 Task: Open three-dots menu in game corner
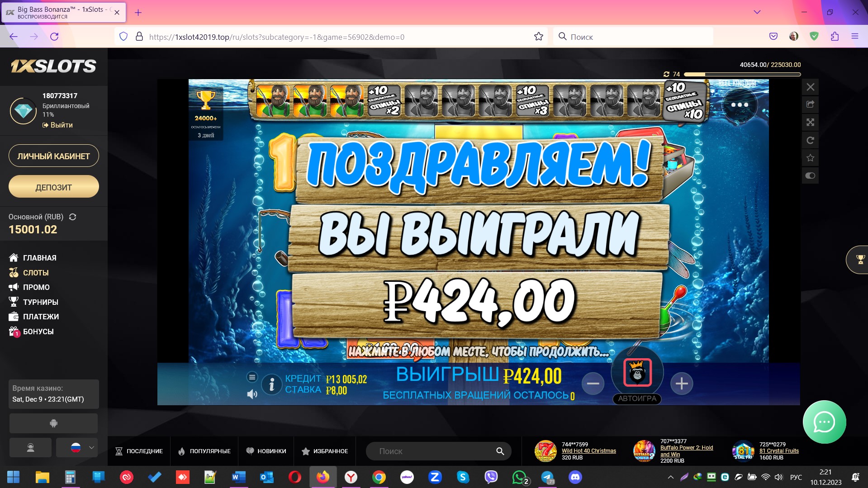739,105
